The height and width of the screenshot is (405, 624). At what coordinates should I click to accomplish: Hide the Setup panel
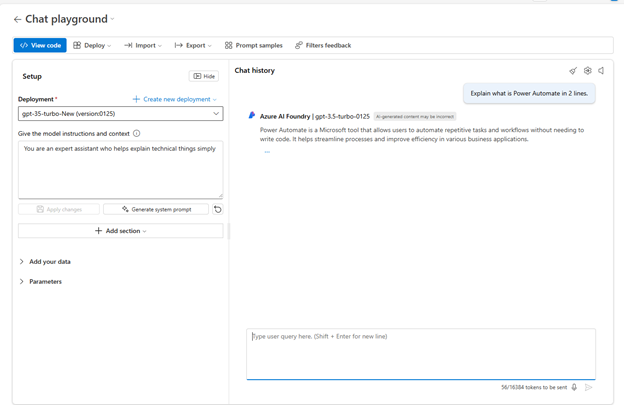(204, 76)
